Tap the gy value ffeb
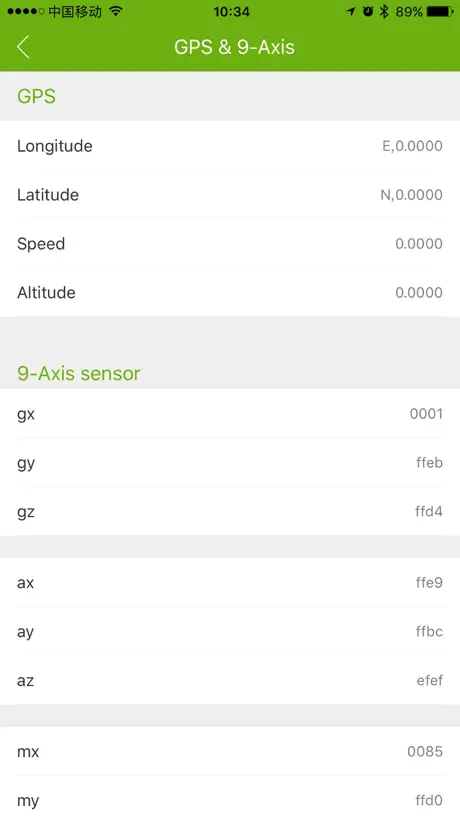 429,462
